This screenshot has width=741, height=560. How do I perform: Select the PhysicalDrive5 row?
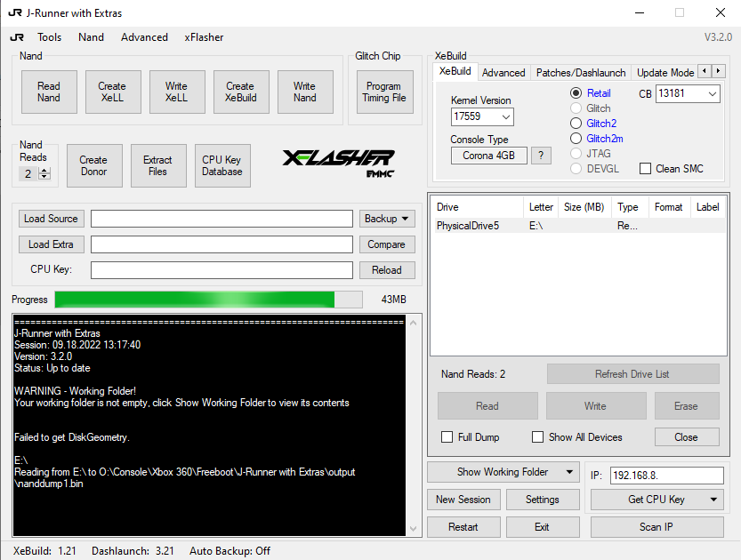click(x=579, y=226)
